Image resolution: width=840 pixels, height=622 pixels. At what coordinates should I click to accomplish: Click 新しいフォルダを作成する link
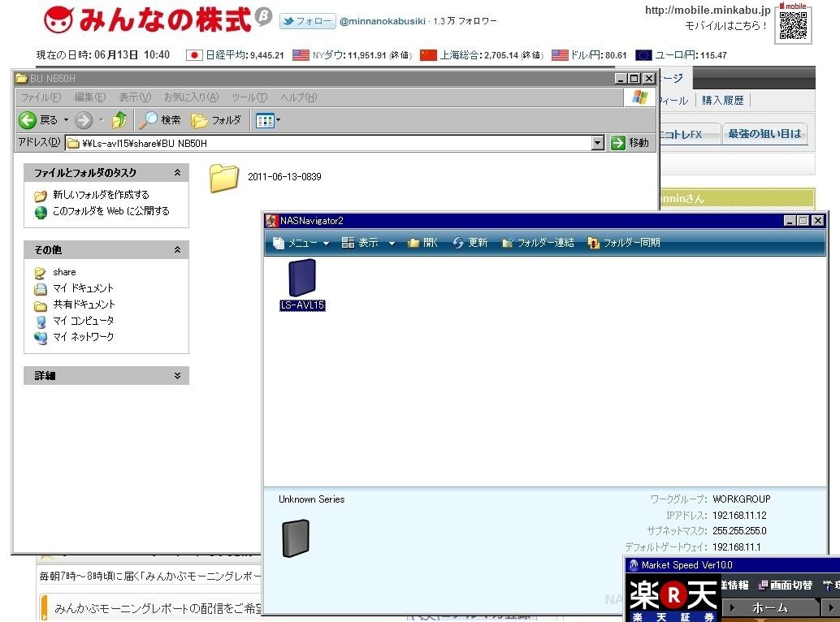click(x=101, y=195)
